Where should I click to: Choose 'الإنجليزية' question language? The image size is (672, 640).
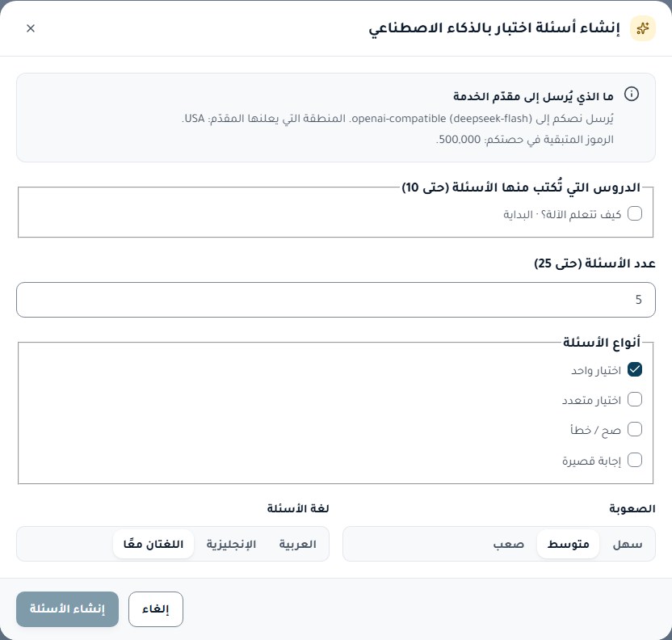click(x=231, y=544)
